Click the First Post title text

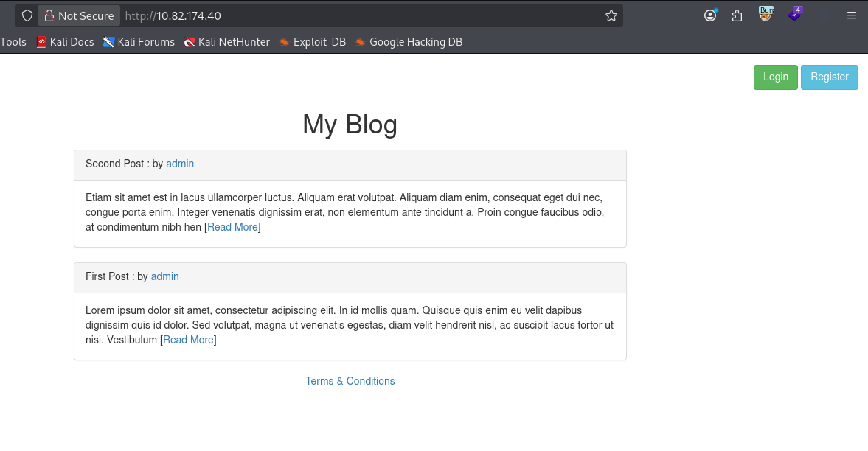107,276
